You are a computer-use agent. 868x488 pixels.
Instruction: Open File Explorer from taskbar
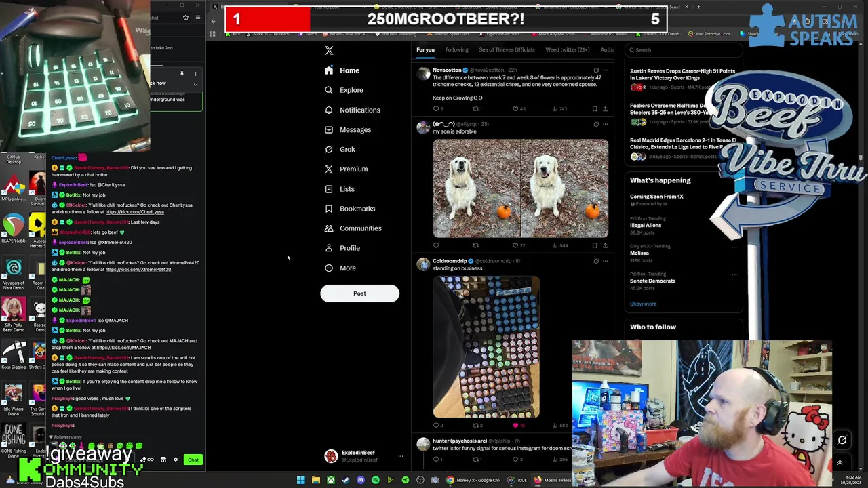pos(315,480)
